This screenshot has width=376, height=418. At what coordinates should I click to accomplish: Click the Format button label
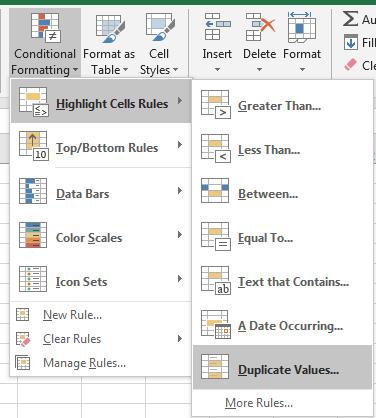pyautogui.click(x=302, y=54)
